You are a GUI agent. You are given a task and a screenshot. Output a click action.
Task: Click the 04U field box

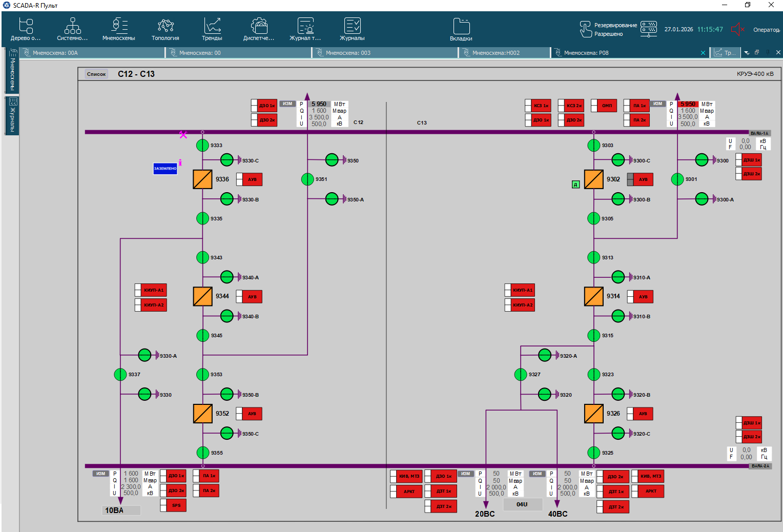click(522, 505)
